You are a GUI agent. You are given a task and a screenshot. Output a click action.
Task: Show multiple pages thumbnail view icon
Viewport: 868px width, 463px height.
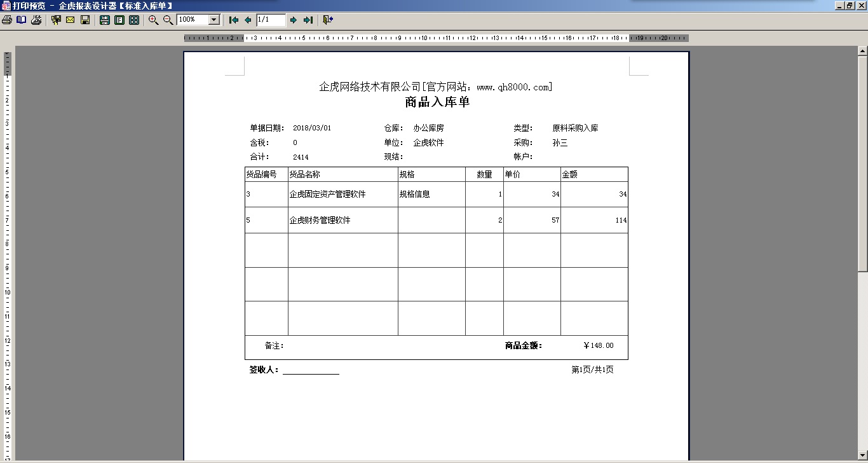[x=134, y=20]
